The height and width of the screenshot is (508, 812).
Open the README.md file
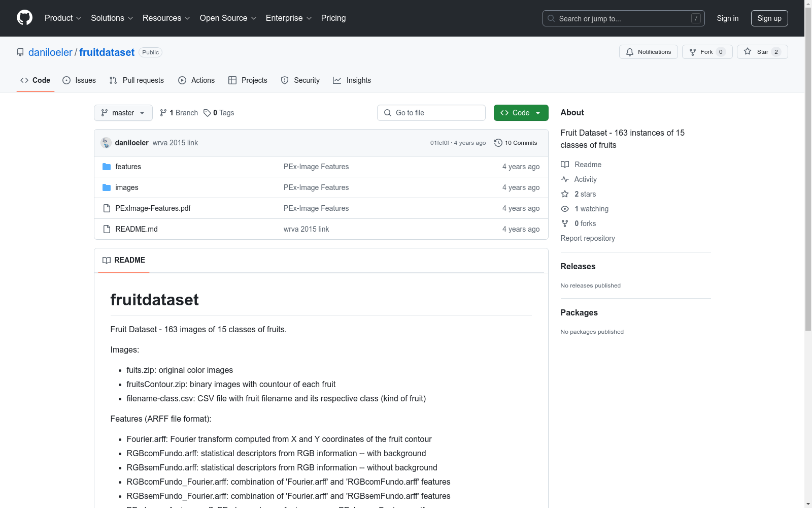coord(137,229)
